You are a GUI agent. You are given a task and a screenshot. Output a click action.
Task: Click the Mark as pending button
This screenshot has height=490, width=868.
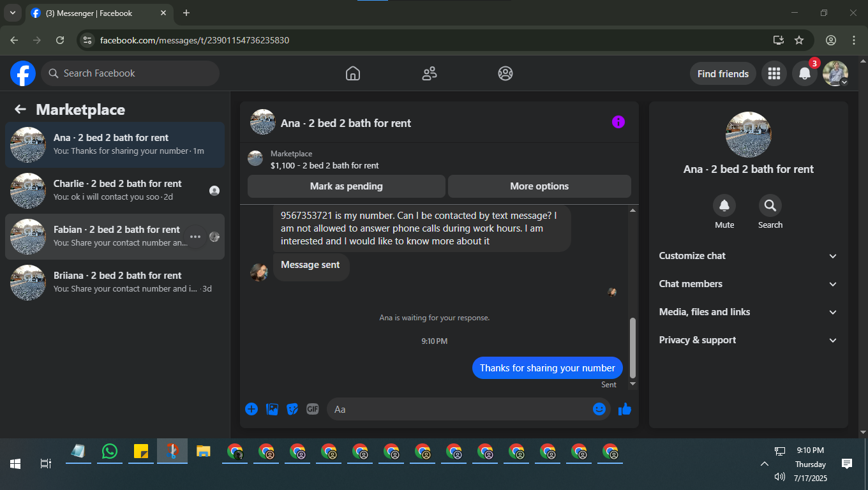pos(347,186)
